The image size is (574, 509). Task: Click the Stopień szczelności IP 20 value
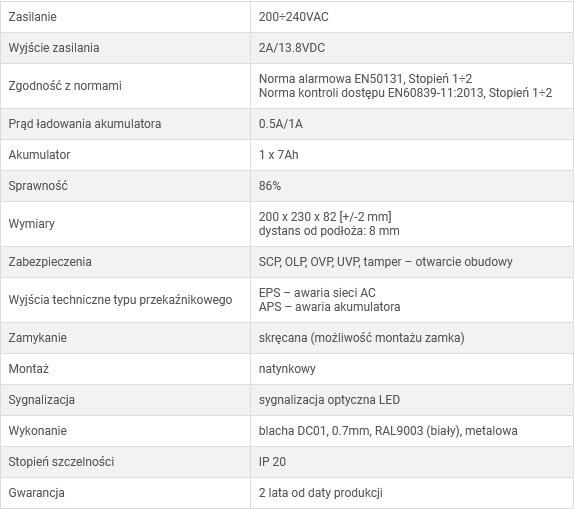pyautogui.click(x=272, y=462)
